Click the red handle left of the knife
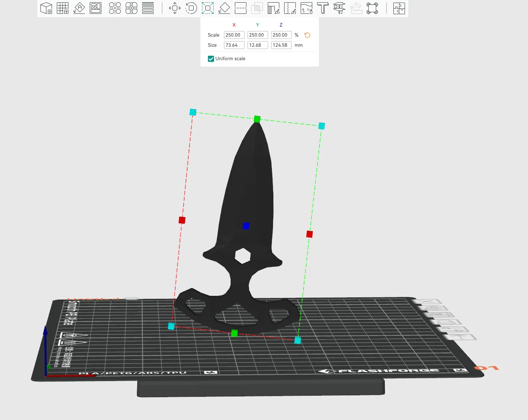This screenshot has height=420, width=528. pyautogui.click(x=182, y=220)
